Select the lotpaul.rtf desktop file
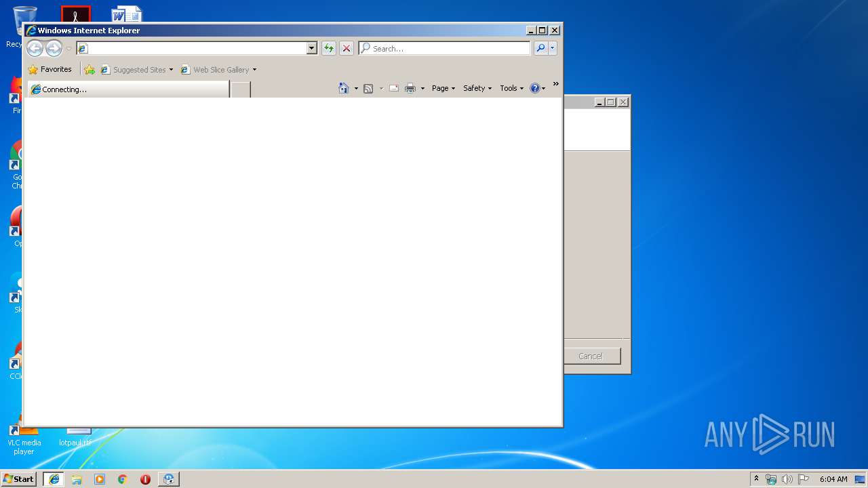This screenshot has height=488, width=868. click(x=75, y=437)
